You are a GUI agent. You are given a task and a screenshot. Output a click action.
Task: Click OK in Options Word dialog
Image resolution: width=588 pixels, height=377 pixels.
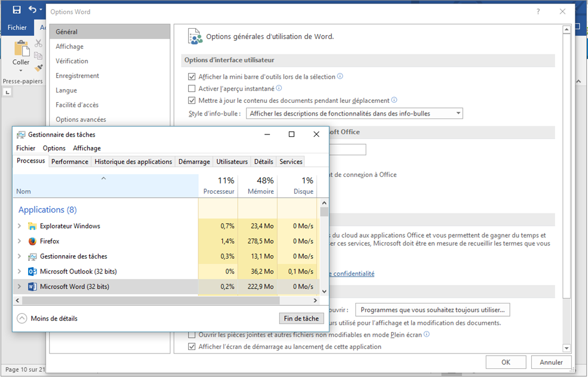pyautogui.click(x=506, y=363)
